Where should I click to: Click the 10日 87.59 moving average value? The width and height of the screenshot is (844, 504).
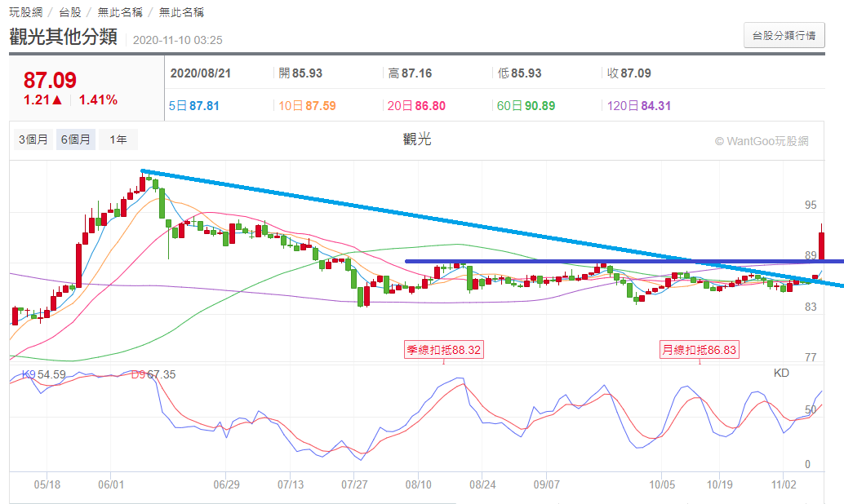307,106
